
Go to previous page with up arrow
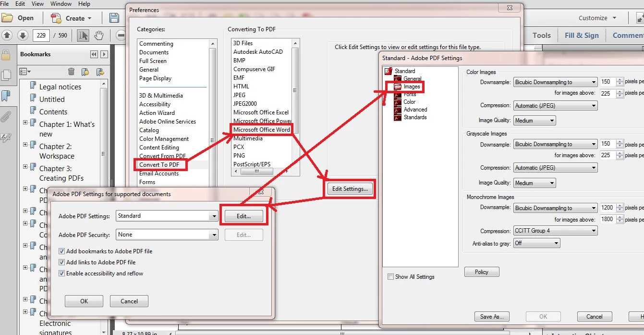pos(7,35)
